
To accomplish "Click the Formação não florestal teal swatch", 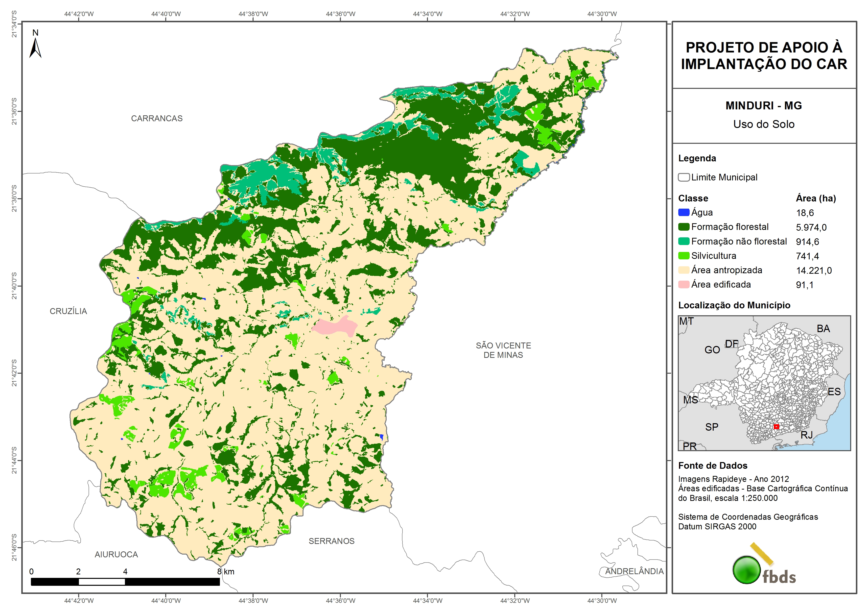I will [683, 241].
